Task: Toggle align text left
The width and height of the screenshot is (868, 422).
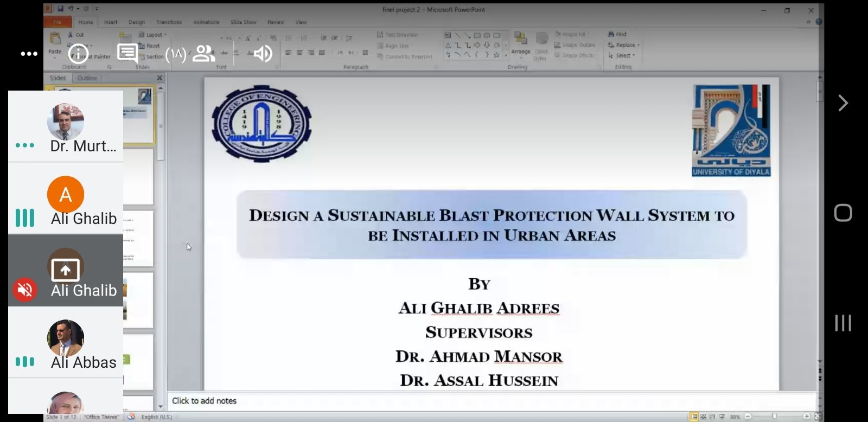Action: click(289, 53)
